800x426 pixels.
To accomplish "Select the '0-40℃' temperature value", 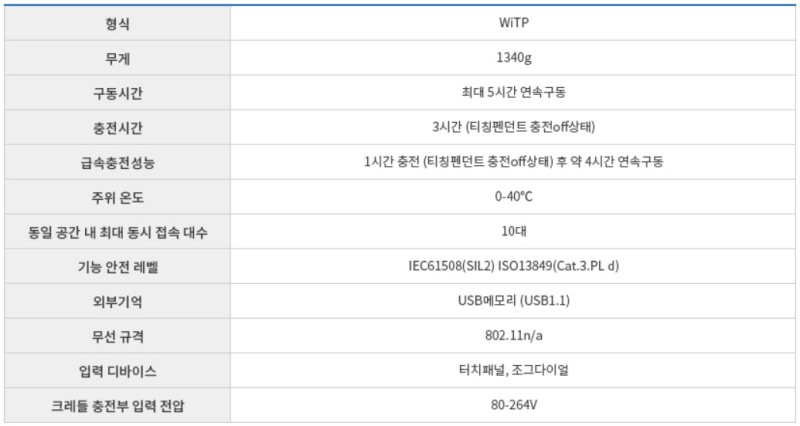I will (515, 196).
